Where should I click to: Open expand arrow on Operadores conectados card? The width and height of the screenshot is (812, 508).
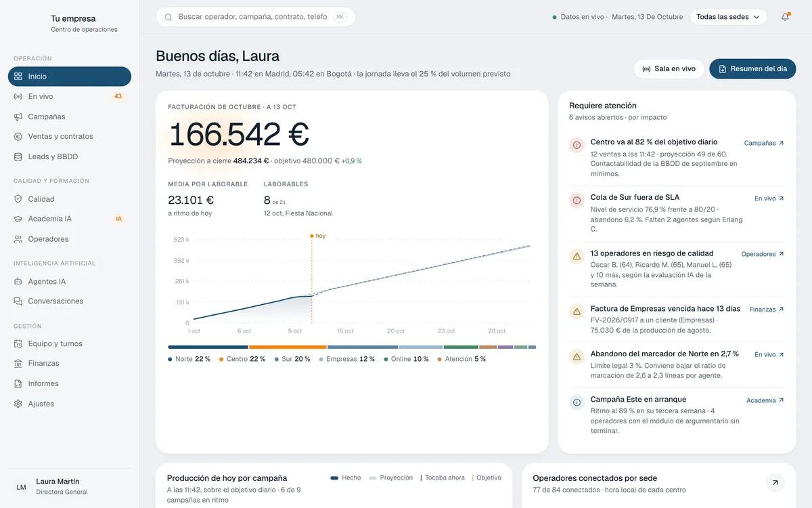click(775, 483)
